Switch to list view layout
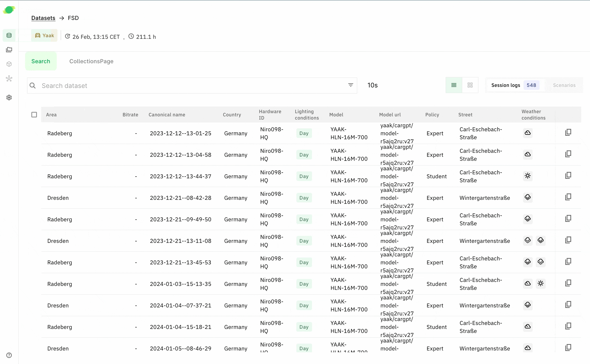 pyautogui.click(x=454, y=85)
